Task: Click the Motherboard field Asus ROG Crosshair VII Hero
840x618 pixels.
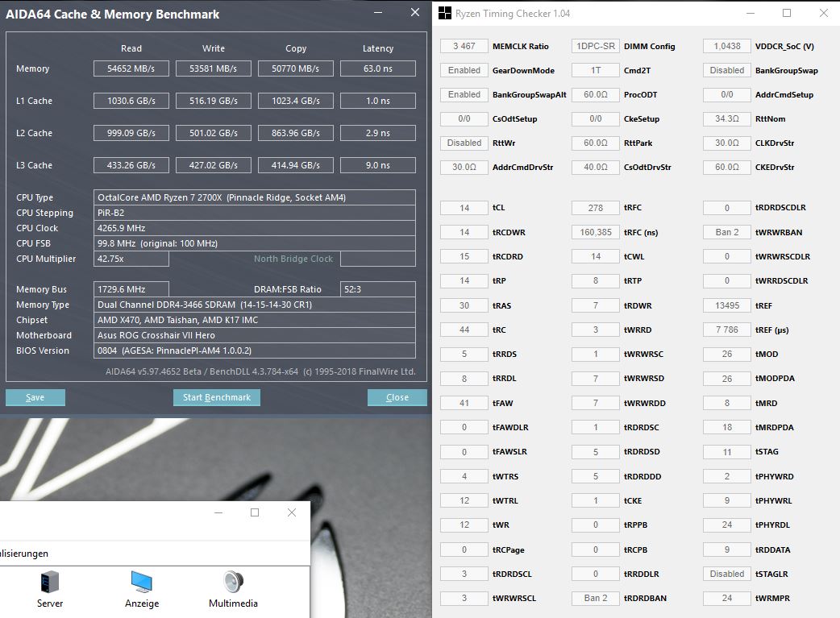Action: (255, 335)
